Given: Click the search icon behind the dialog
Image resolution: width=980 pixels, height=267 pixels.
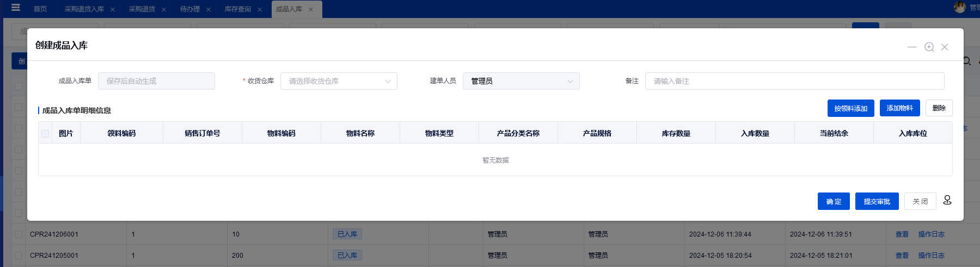Looking at the screenshot, I should [x=967, y=61].
